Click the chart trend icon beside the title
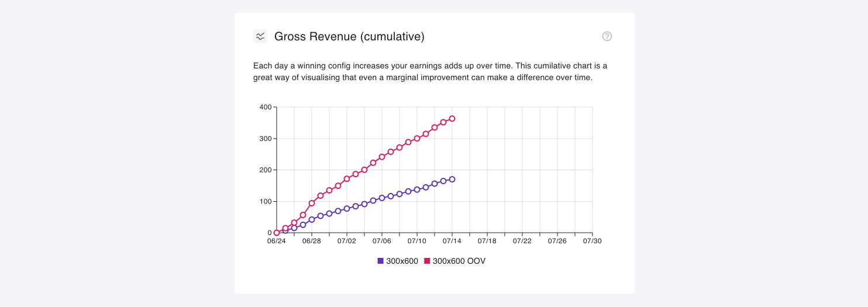Viewport: 868px width, 307px height. (x=260, y=36)
